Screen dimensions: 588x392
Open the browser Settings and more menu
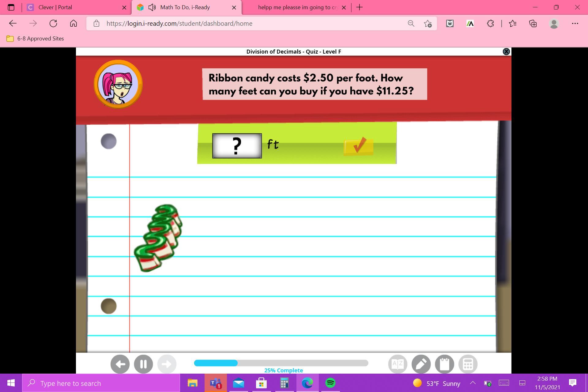coord(575,24)
